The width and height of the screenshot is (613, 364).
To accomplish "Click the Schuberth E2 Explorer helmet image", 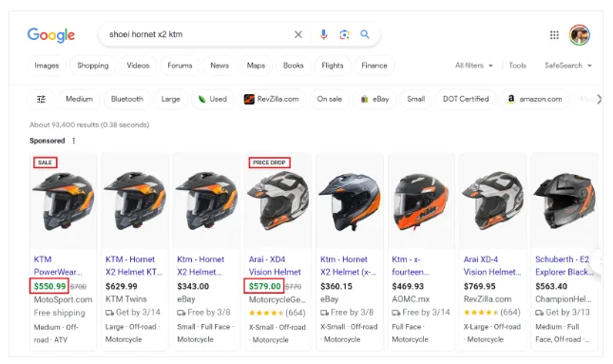I will 565,201.
